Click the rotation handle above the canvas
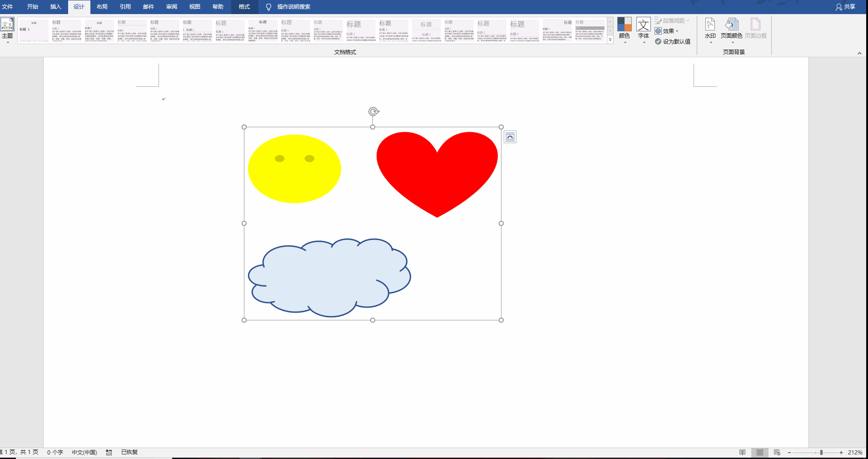The image size is (868, 459). click(x=373, y=111)
